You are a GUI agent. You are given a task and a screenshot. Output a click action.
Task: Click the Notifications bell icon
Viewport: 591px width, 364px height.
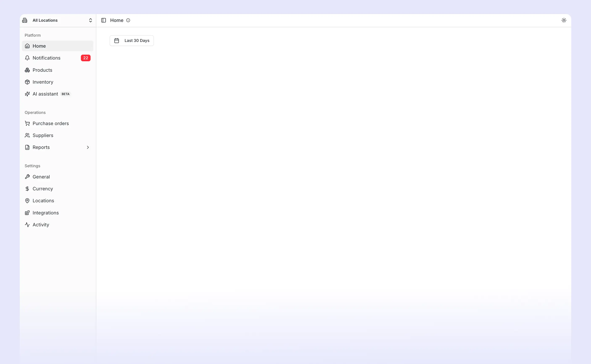pyautogui.click(x=27, y=58)
